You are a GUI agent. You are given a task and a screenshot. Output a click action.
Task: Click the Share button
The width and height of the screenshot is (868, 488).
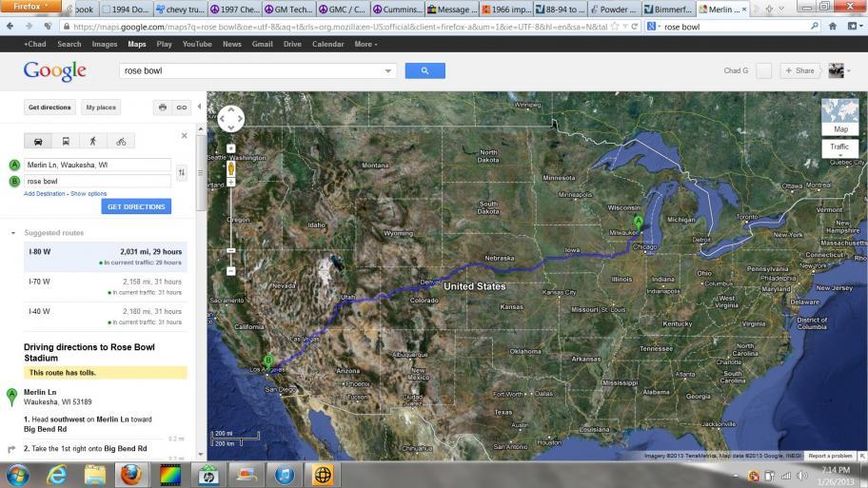coord(799,70)
